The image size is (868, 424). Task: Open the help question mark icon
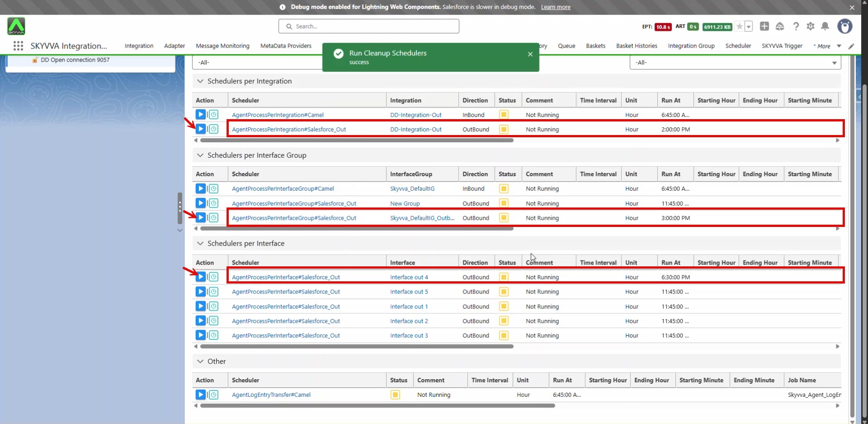click(x=796, y=26)
